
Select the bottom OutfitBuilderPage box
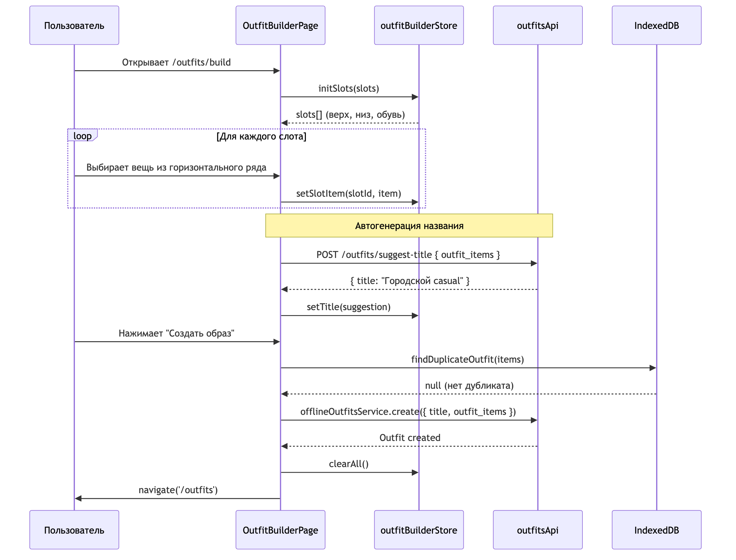pos(280,530)
